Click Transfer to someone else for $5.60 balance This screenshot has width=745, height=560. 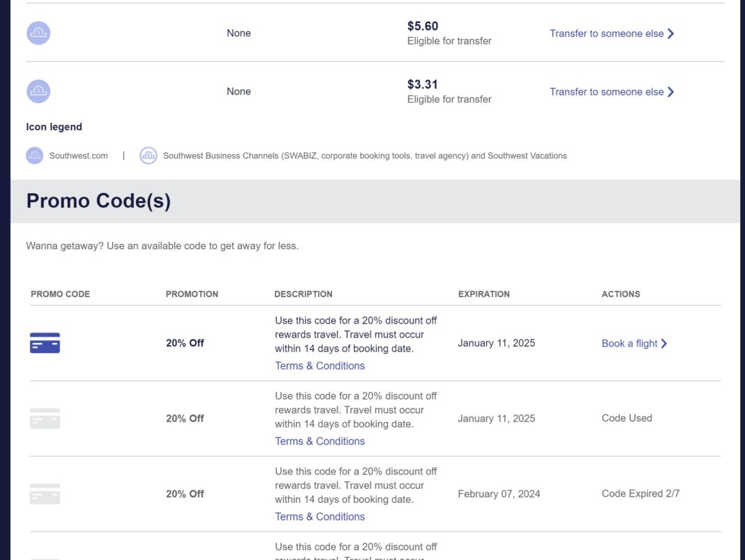(x=604, y=33)
